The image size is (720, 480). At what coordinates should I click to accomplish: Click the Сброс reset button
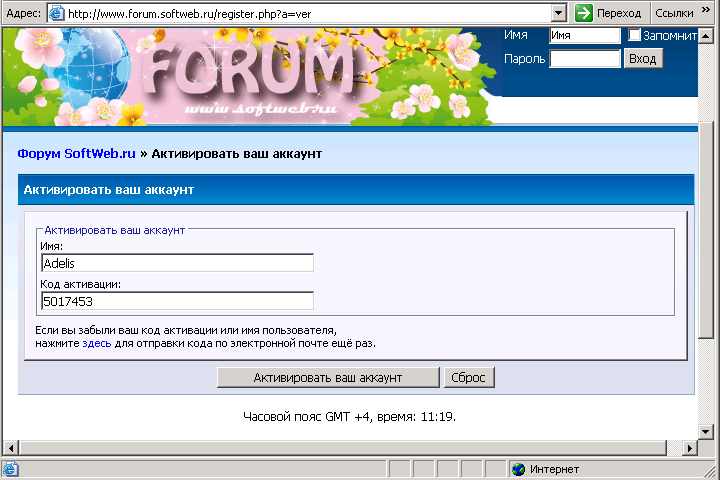click(469, 378)
